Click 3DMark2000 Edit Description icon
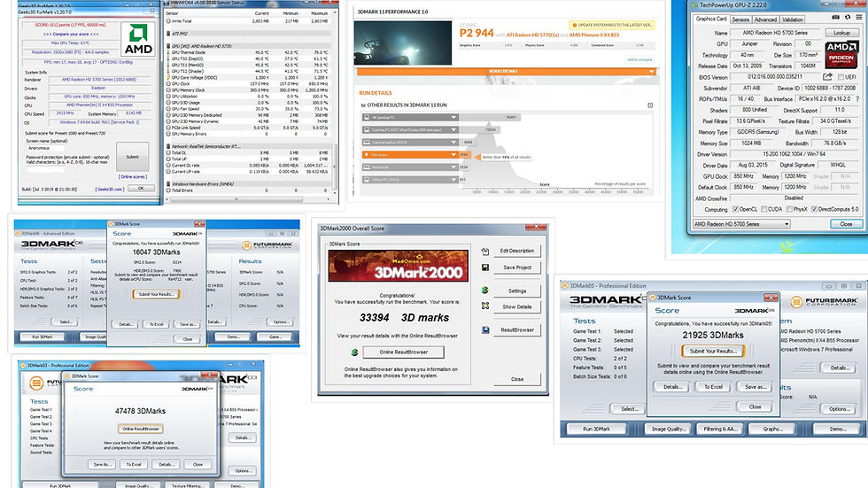 [x=485, y=252]
